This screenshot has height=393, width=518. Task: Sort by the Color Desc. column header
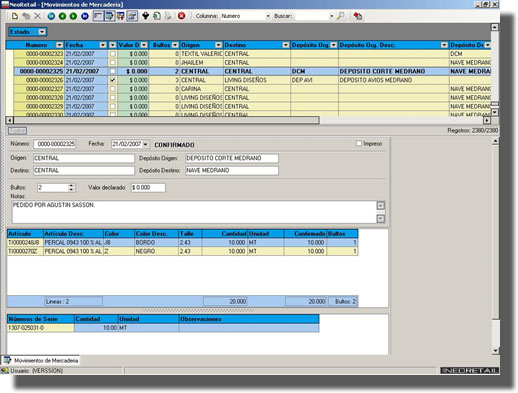point(156,234)
